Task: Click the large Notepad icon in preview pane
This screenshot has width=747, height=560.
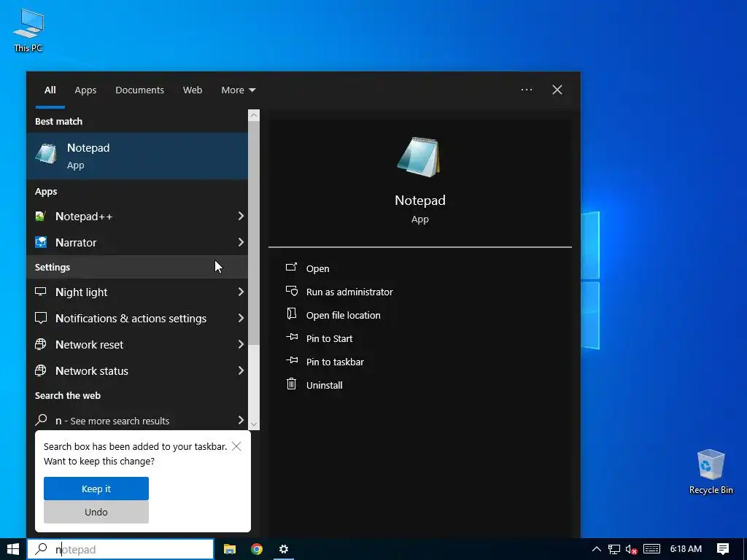Action: pos(419,157)
